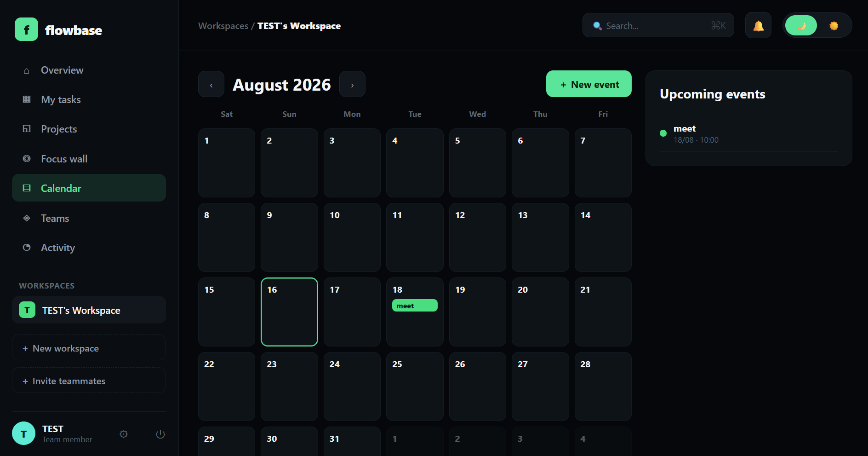Select day 23 in calendar
Screen dimensions: 868x456
(289, 387)
